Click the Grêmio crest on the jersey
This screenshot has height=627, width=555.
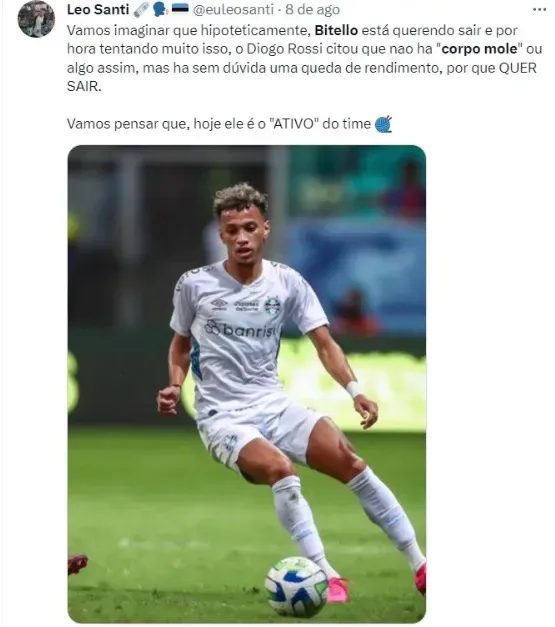(273, 307)
